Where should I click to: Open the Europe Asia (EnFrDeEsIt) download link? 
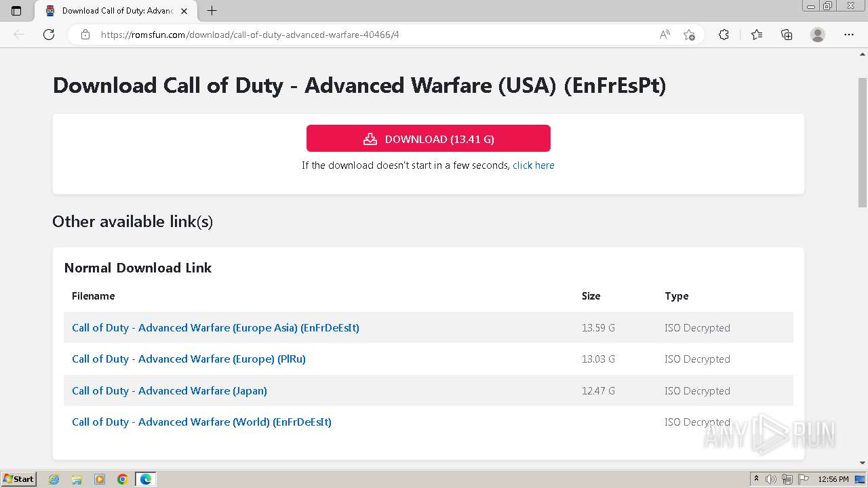[x=216, y=328]
